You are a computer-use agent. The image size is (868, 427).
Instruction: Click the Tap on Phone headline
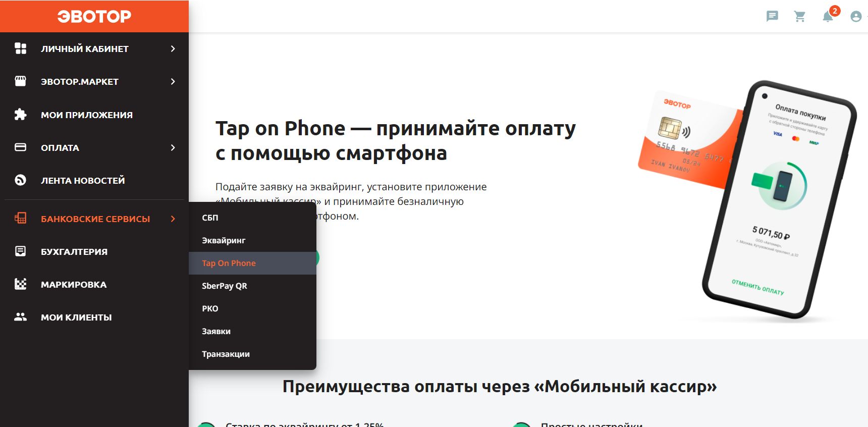[395, 141]
